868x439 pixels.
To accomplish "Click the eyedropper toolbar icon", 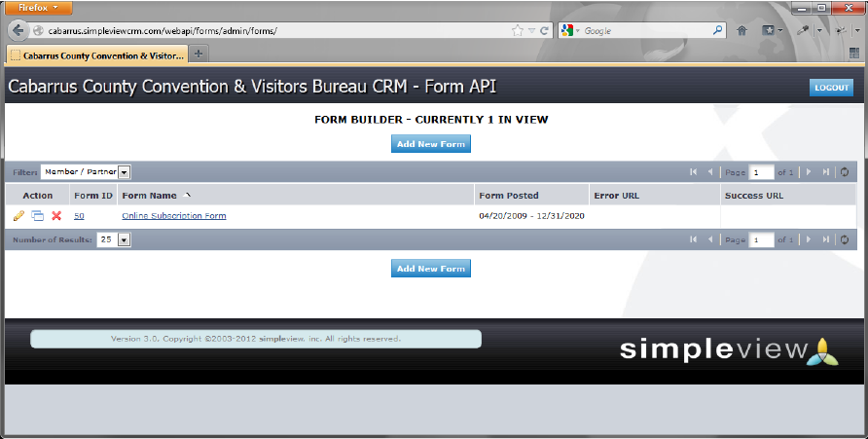I will (x=802, y=31).
